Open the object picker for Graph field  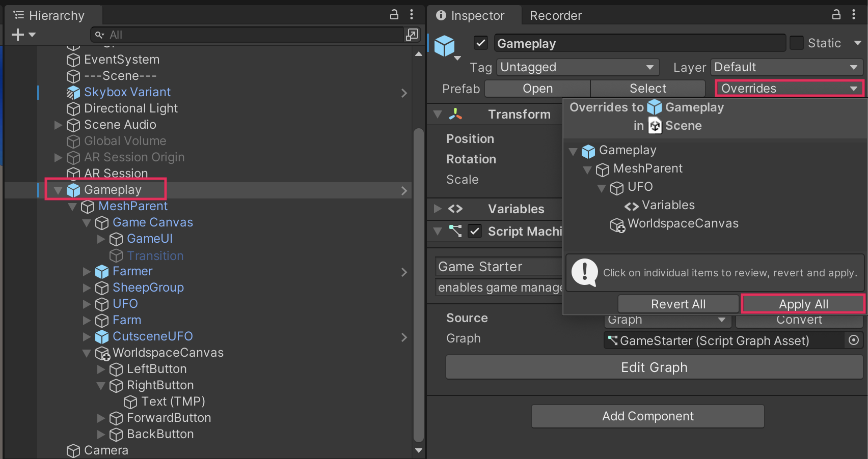coord(854,340)
